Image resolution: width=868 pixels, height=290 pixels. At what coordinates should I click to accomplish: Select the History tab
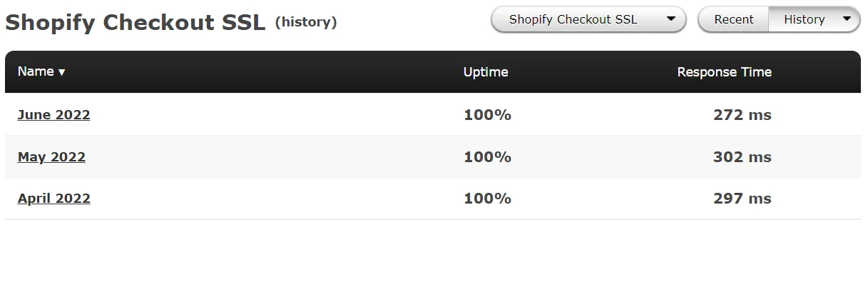click(804, 20)
